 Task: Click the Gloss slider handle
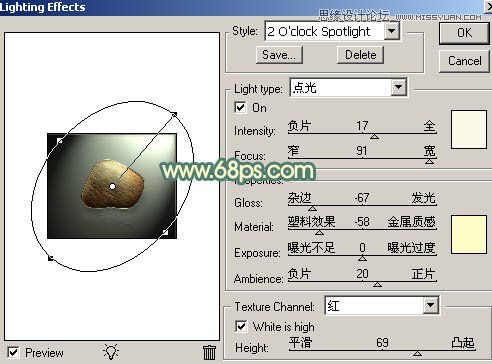pos(312,208)
